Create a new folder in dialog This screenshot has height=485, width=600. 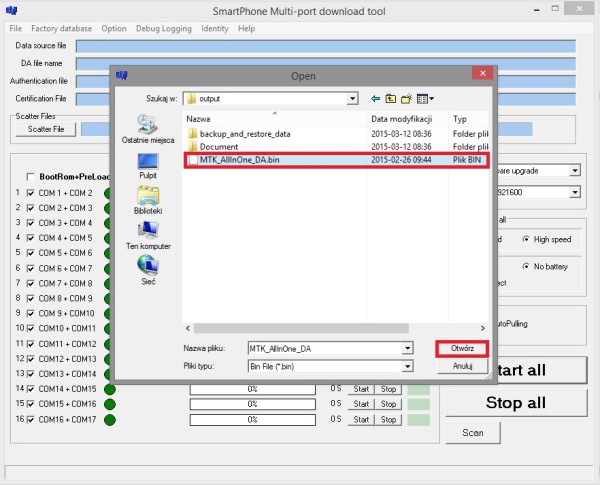(x=407, y=99)
